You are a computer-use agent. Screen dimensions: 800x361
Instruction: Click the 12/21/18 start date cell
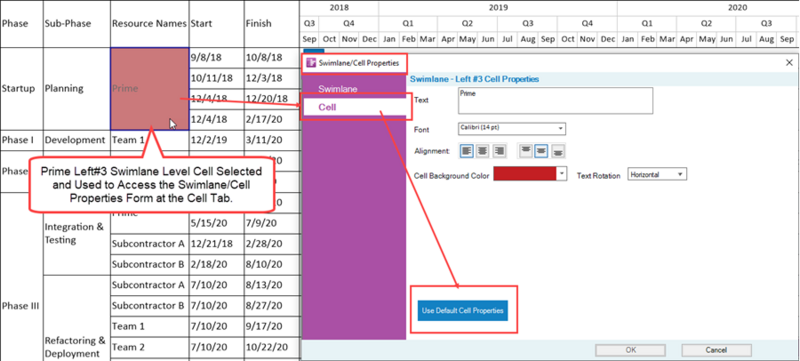pos(216,244)
